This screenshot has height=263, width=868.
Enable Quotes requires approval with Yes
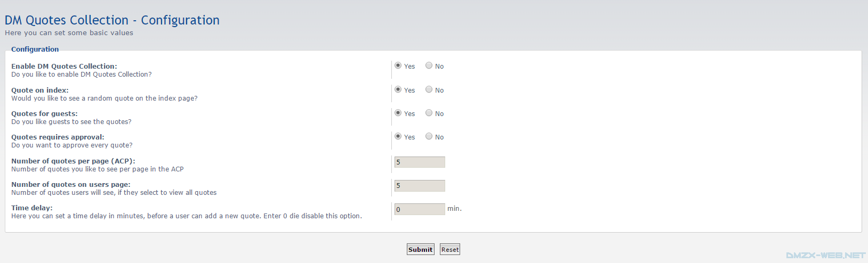coord(398,136)
